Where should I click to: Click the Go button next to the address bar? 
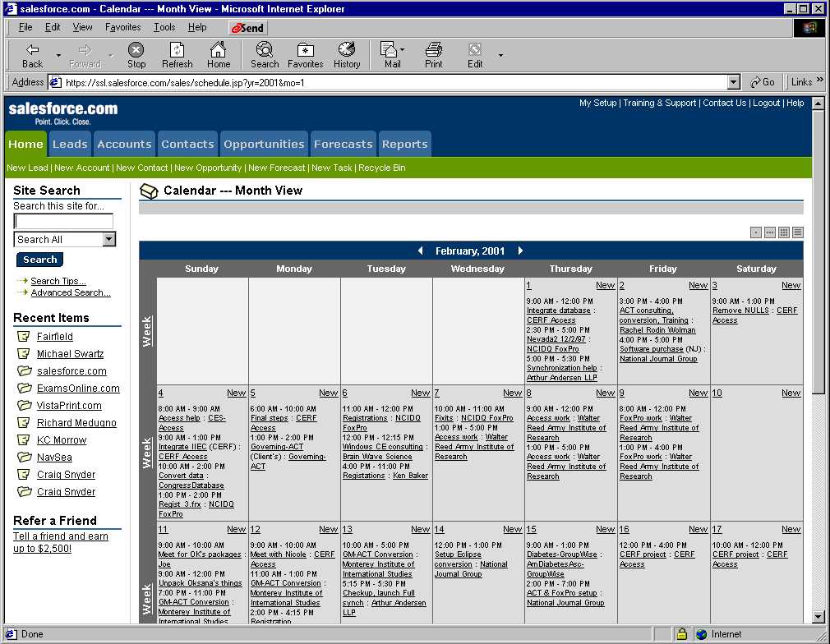[x=763, y=82]
